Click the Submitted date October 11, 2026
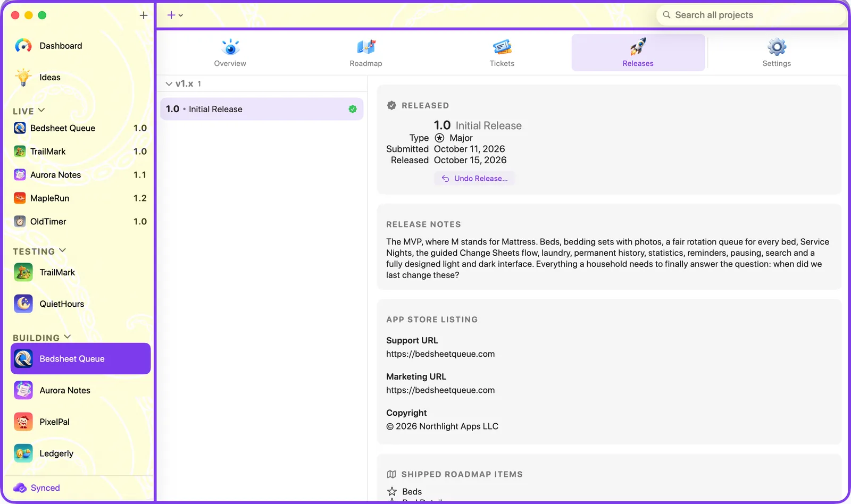This screenshot has height=504, width=851. click(470, 149)
